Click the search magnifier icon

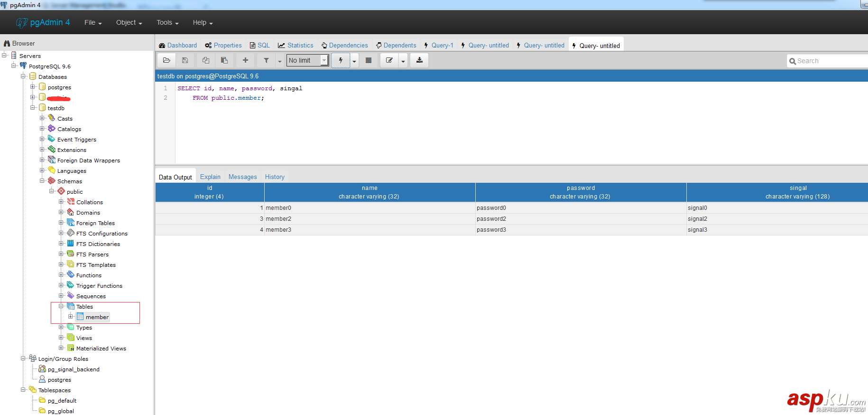coord(793,61)
